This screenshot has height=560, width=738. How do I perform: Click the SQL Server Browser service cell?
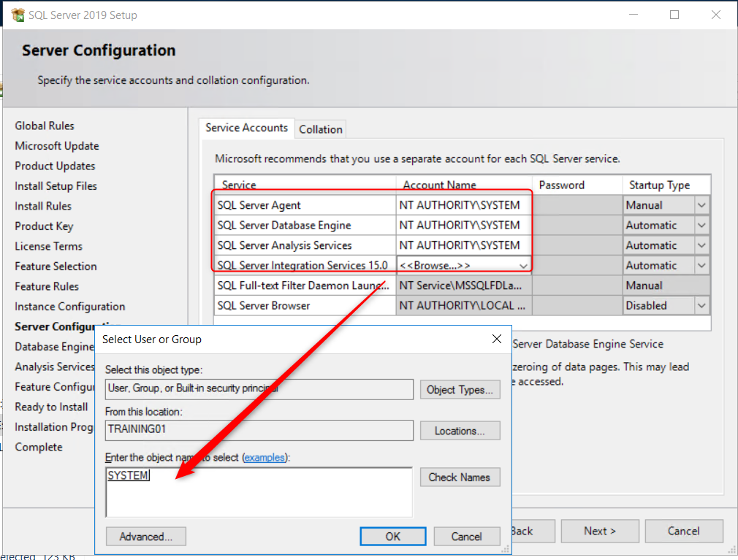(305, 306)
